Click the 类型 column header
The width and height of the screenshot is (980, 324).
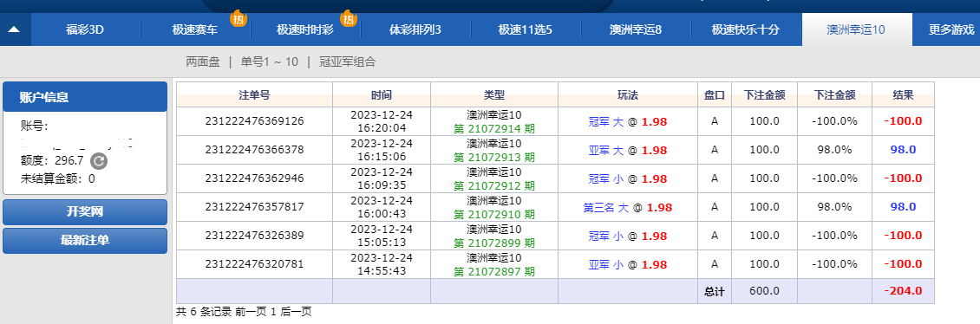coord(494,95)
